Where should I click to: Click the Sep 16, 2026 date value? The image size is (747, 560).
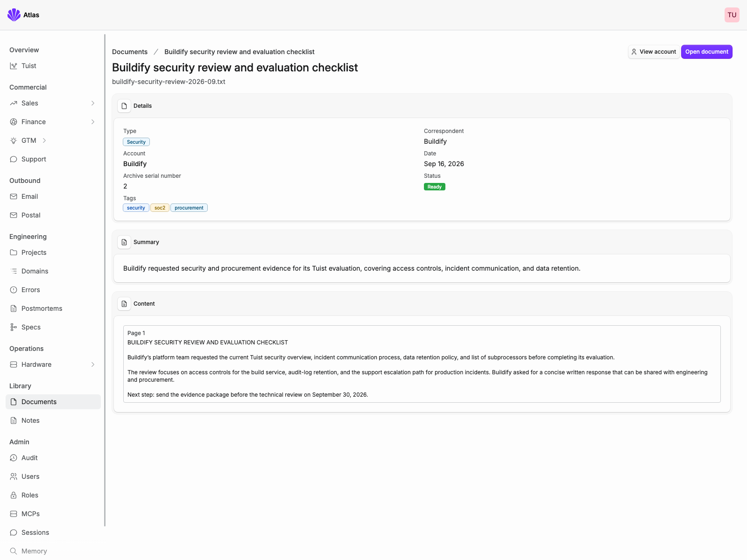[444, 164]
